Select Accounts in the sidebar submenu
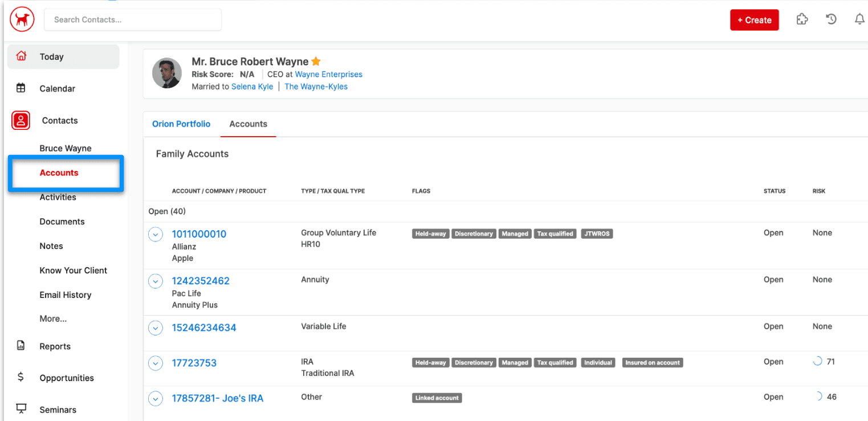Image resolution: width=868 pixels, height=421 pixels. click(x=59, y=173)
